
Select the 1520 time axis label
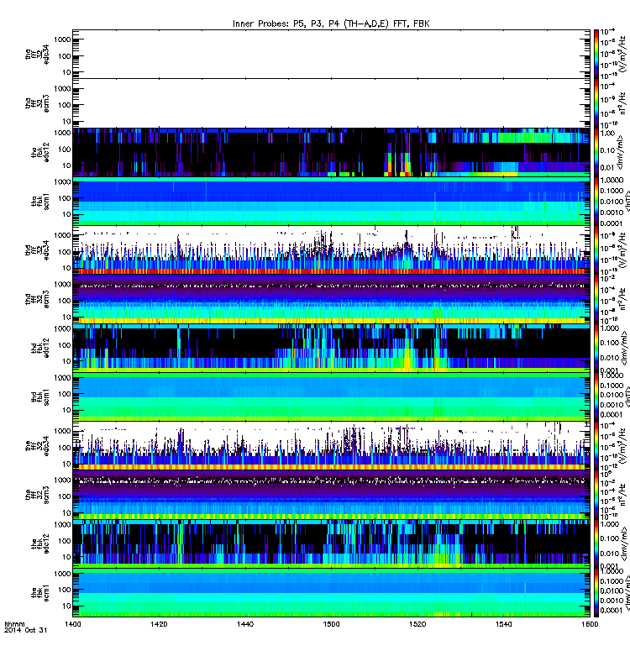[417, 624]
